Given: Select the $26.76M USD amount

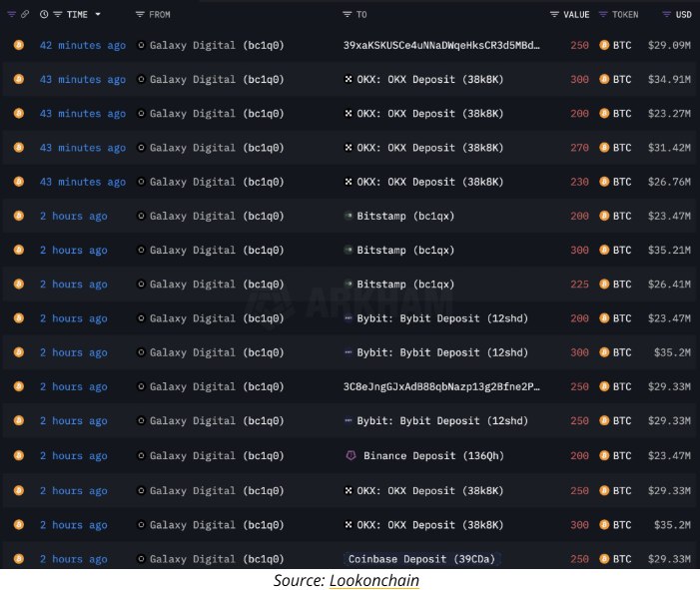Looking at the screenshot, I should click(669, 182).
